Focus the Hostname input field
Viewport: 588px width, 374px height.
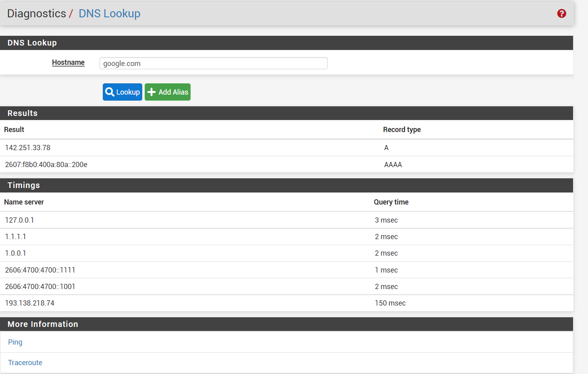(213, 63)
